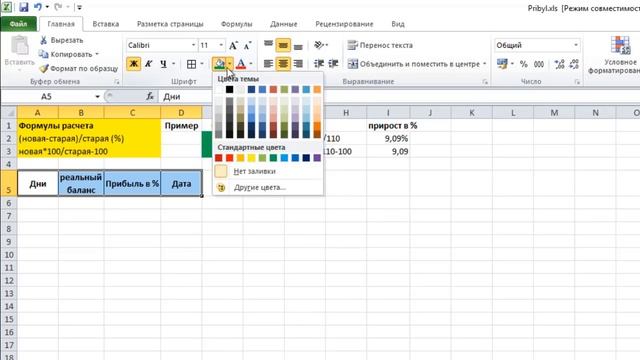Undo the last action
The height and width of the screenshot is (360, 640).
click(x=38, y=7)
